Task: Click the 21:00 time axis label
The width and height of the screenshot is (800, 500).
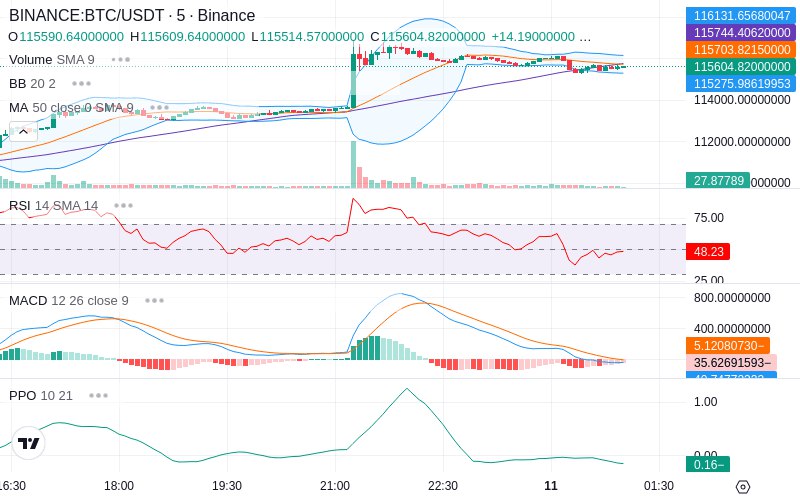Action: point(335,486)
